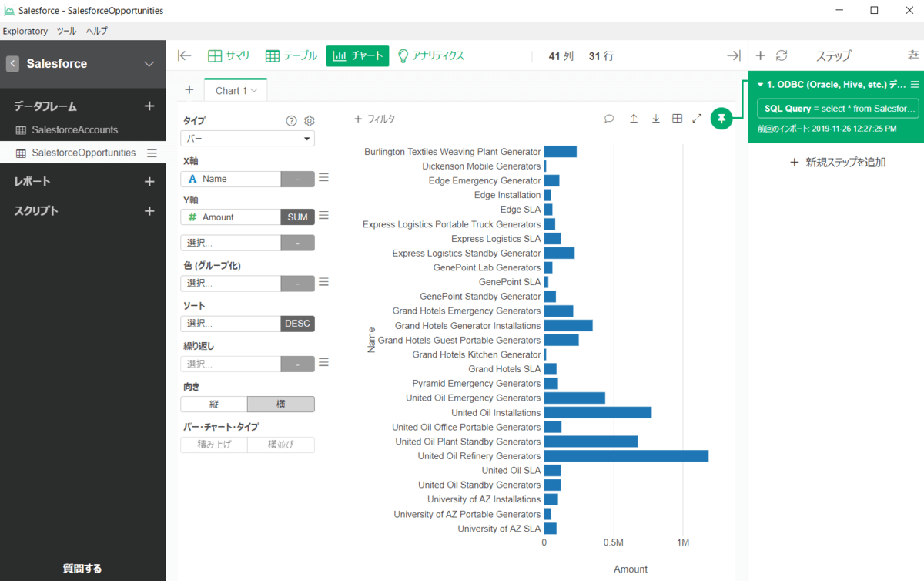Screen dimensions: 924x581
Task: Collapse the right step panel arrow
Action: 734,55
